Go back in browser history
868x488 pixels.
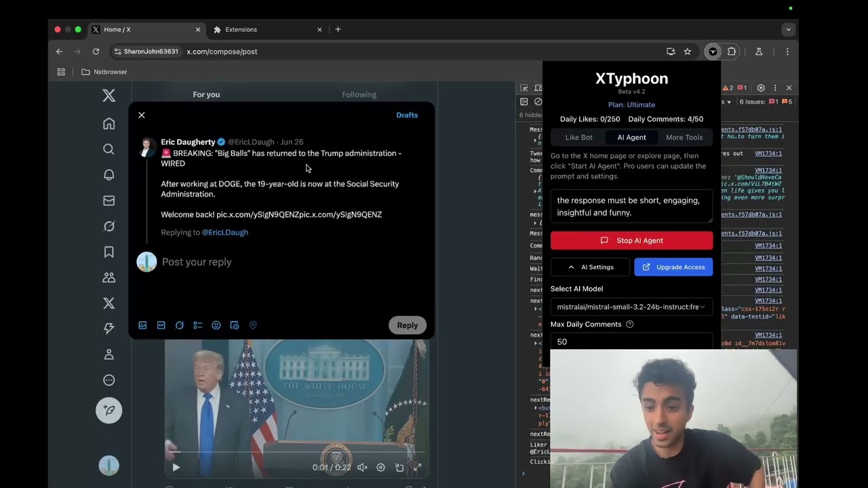click(x=59, y=52)
